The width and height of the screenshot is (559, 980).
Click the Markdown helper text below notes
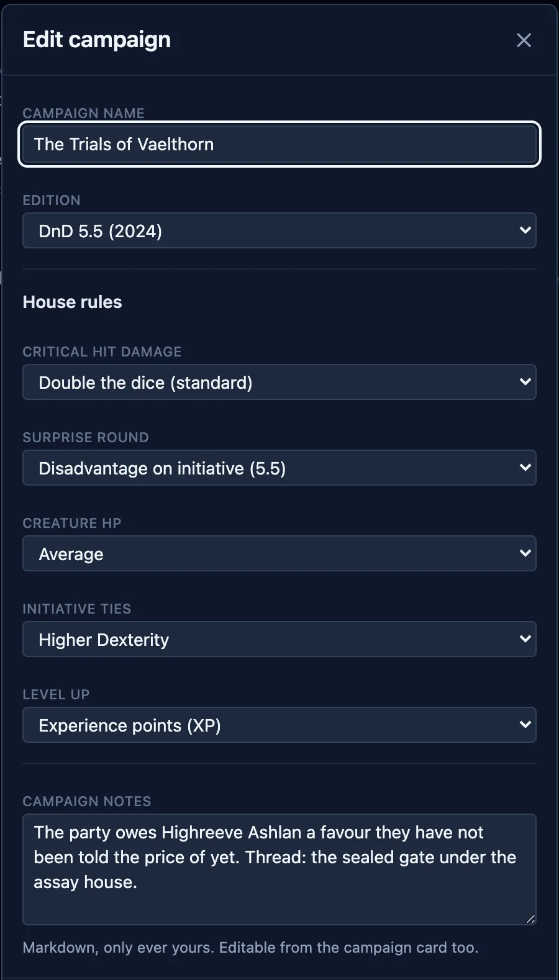[x=250, y=948]
